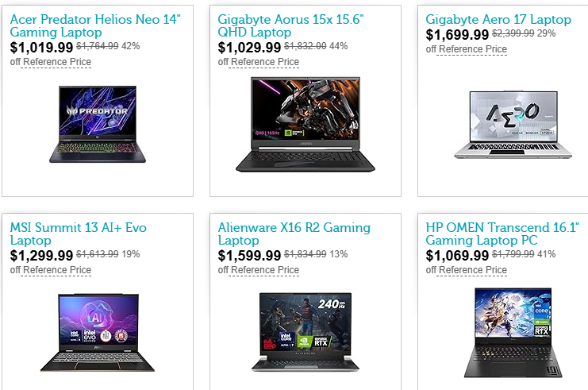Click Reference Price under MSI Summit 13
The image size is (588, 390).
point(57,270)
